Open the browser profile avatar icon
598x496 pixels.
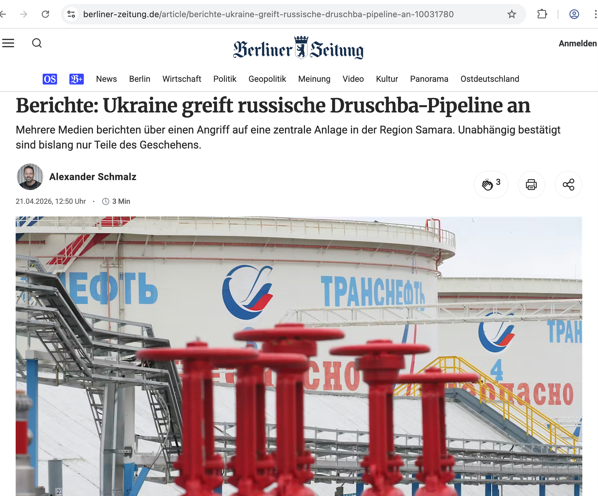click(x=574, y=14)
